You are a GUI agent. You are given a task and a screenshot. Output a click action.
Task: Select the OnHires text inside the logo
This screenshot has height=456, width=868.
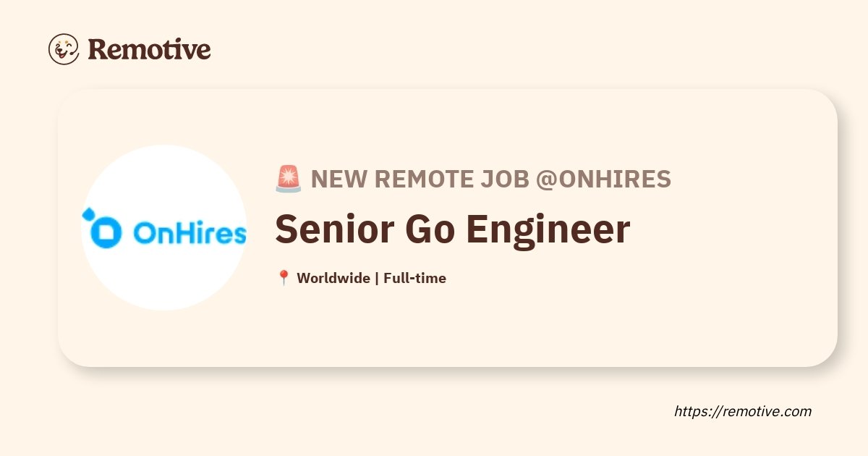190,234
